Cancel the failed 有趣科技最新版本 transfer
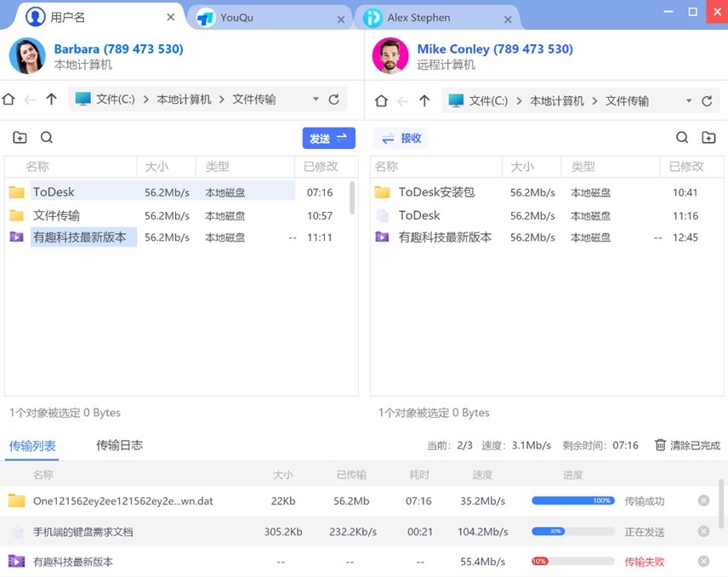The width and height of the screenshot is (728, 577). 703,562
